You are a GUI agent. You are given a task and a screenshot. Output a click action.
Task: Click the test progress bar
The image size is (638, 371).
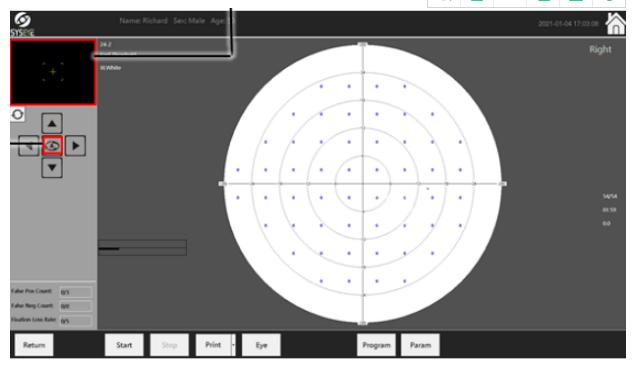click(x=142, y=248)
